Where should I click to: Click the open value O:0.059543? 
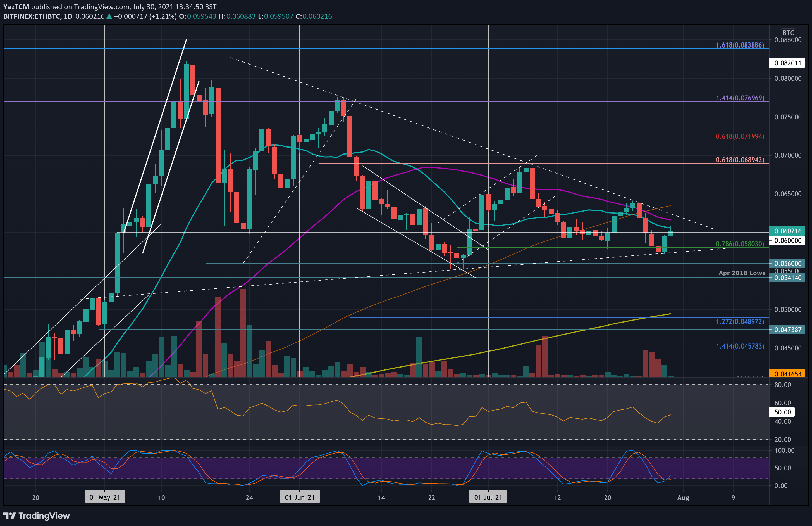pyautogui.click(x=197, y=16)
